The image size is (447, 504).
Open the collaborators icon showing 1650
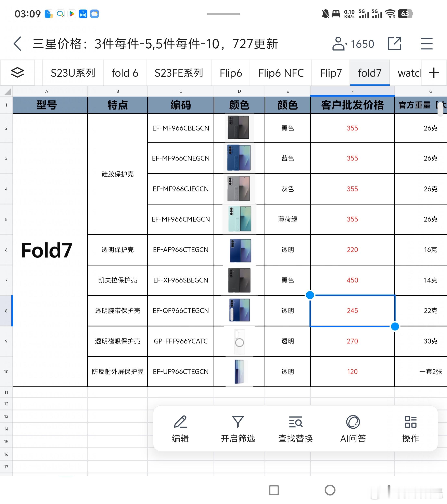[x=353, y=44]
